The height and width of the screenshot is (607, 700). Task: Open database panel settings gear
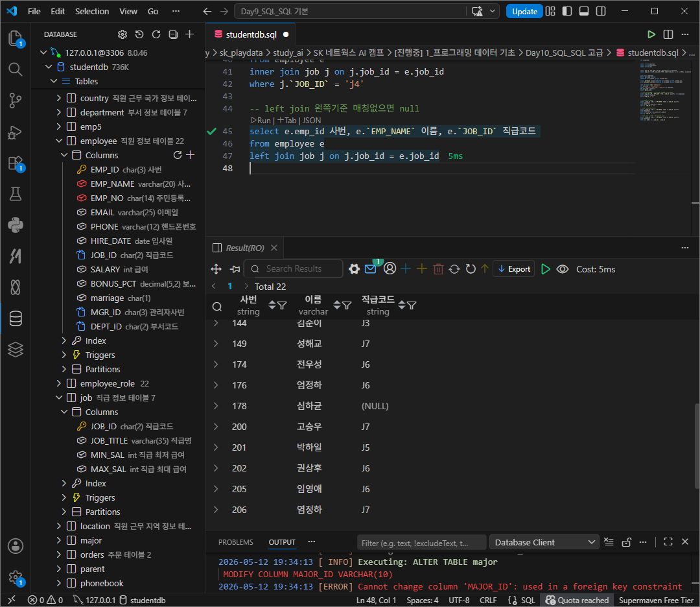click(x=122, y=34)
